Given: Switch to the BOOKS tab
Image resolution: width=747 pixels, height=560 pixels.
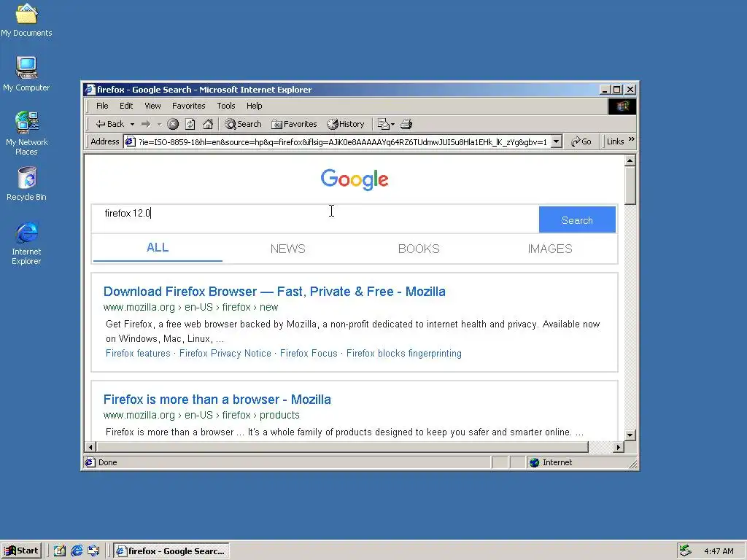Looking at the screenshot, I should pos(419,249).
